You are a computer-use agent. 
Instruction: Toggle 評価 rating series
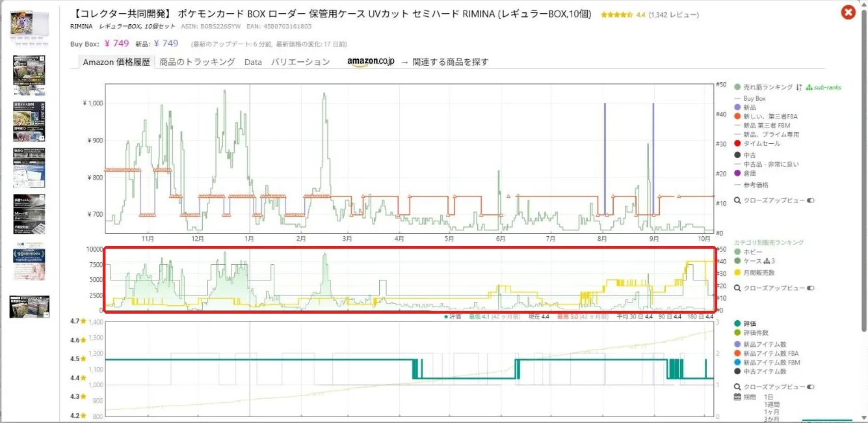[745, 323]
